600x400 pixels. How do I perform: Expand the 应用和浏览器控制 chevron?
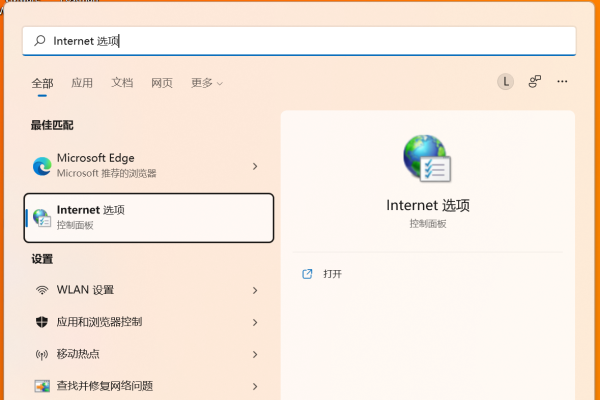coord(255,323)
